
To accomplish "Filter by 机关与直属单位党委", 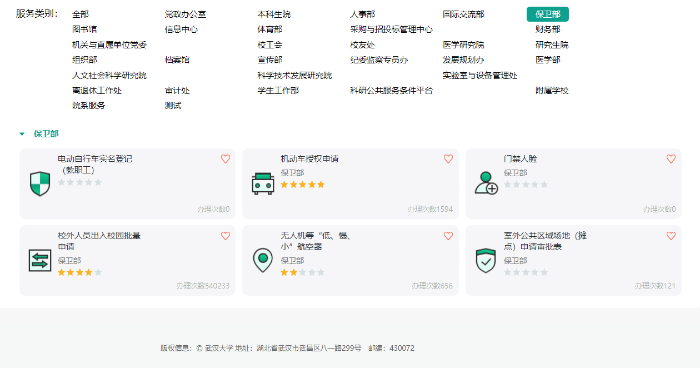I will [x=109, y=45].
